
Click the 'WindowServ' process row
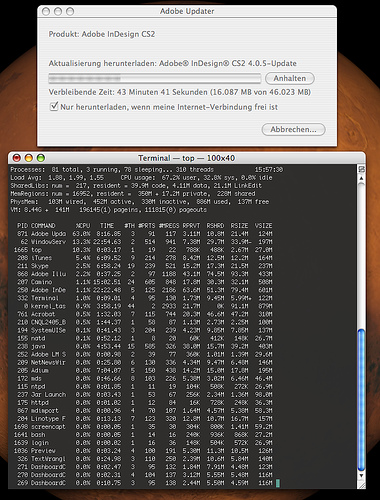[x=144, y=242]
